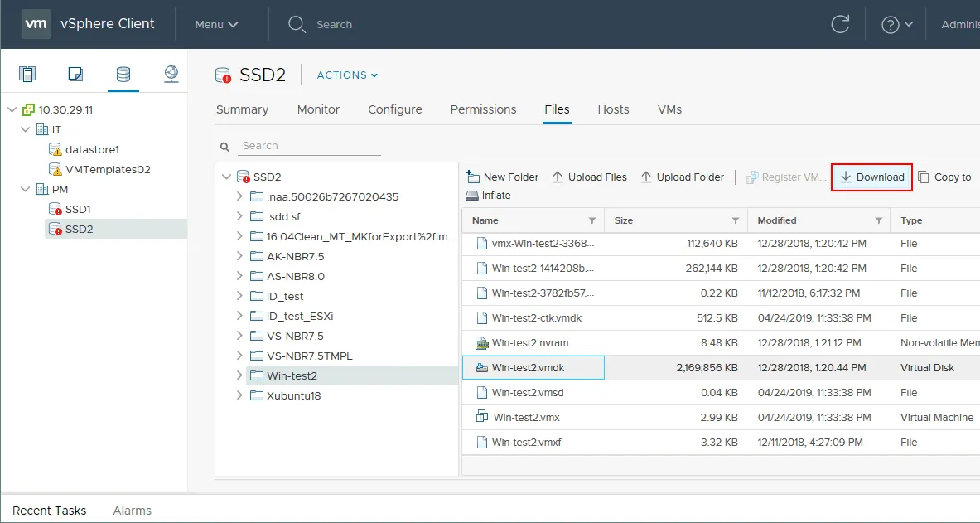Click the filter icon in Size column
Viewport: 980px width, 523px height.
[x=735, y=220]
